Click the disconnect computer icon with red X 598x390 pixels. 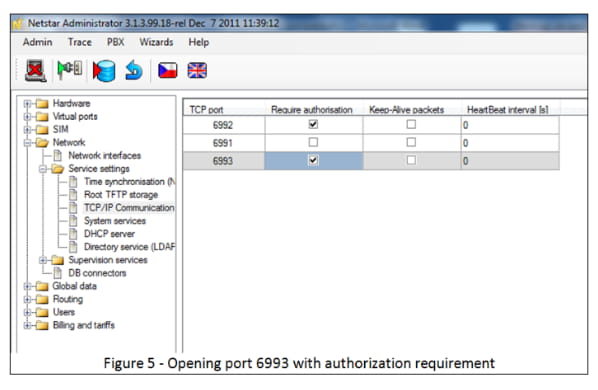coord(35,71)
